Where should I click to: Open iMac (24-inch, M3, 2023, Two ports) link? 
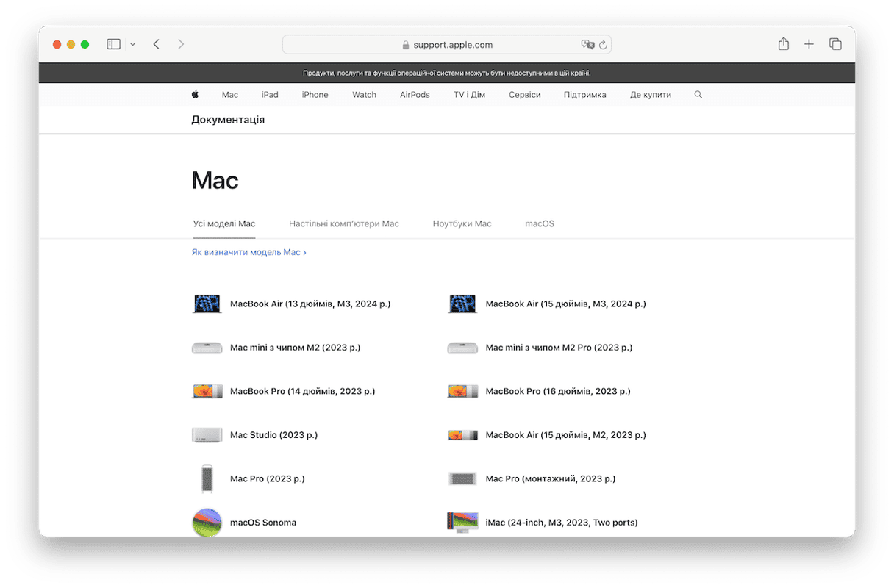pyautogui.click(x=562, y=523)
